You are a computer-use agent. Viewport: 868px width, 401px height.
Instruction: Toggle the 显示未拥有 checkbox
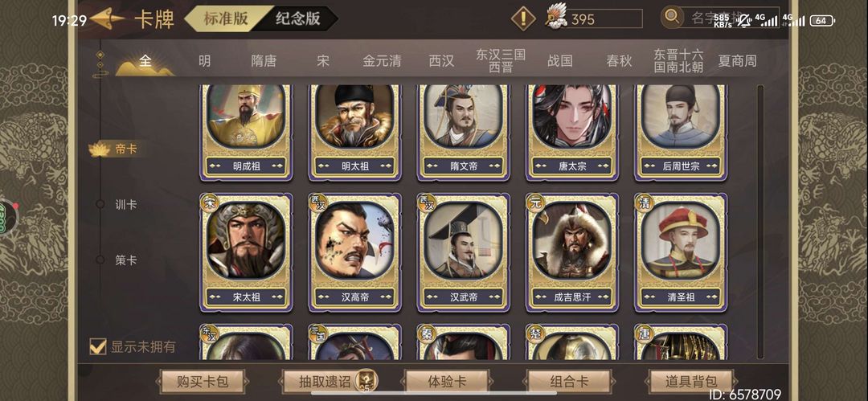(98, 346)
